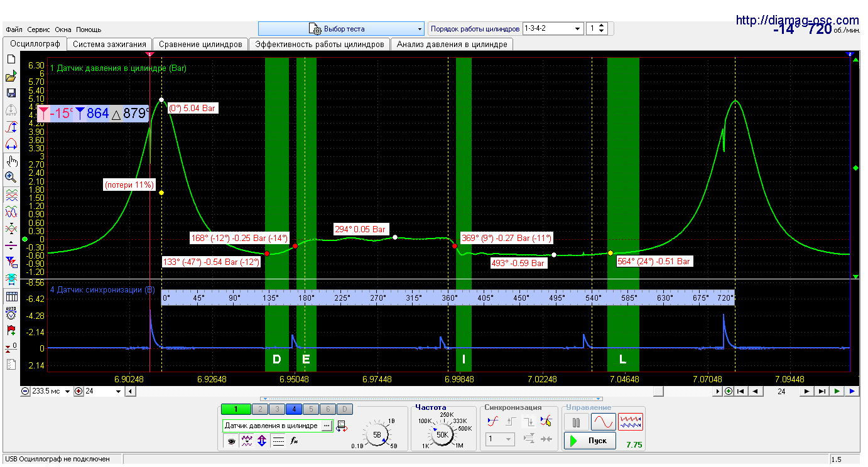Screen dimensions: 868x467
Task: Open a saved oscillogram file
Action: 11,77
